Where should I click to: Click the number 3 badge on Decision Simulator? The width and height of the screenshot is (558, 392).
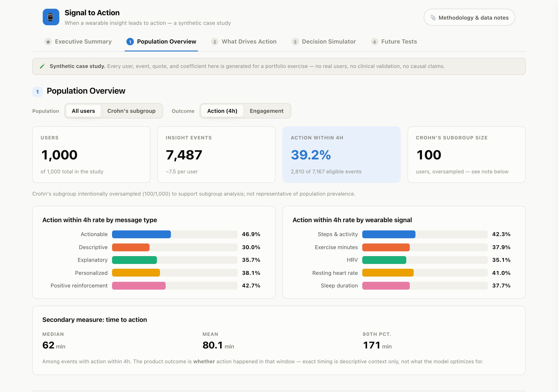click(x=295, y=42)
